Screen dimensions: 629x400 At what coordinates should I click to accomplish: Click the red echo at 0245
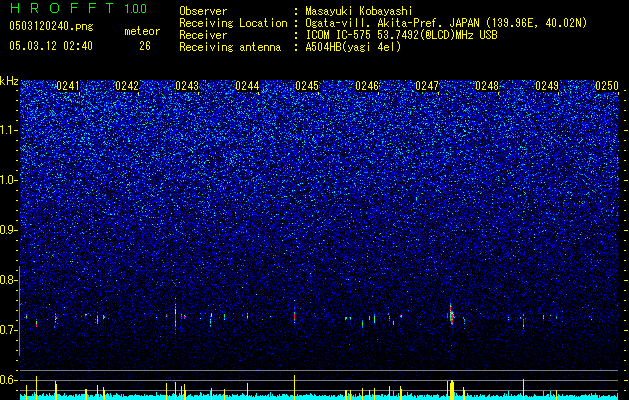[x=294, y=315]
